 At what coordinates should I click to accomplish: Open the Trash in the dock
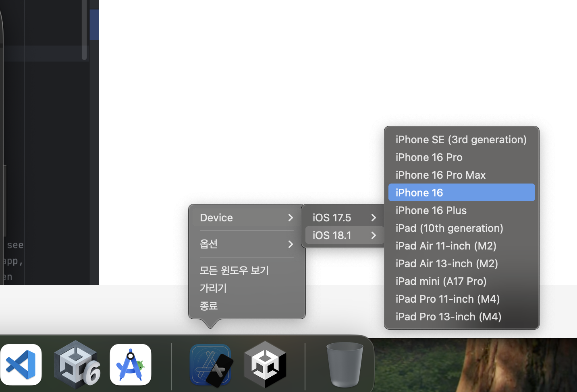pos(345,365)
